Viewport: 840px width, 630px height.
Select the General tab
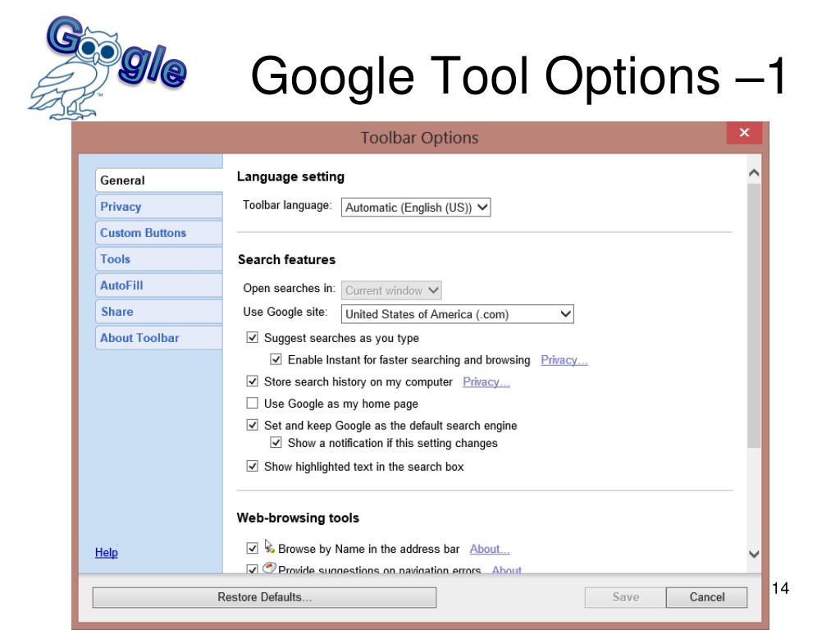click(x=159, y=180)
